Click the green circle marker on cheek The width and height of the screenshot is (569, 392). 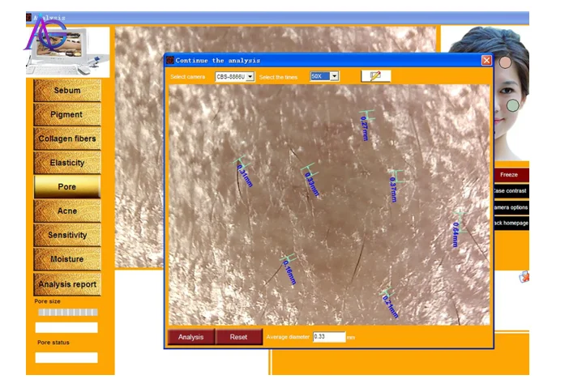click(x=513, y=105)
